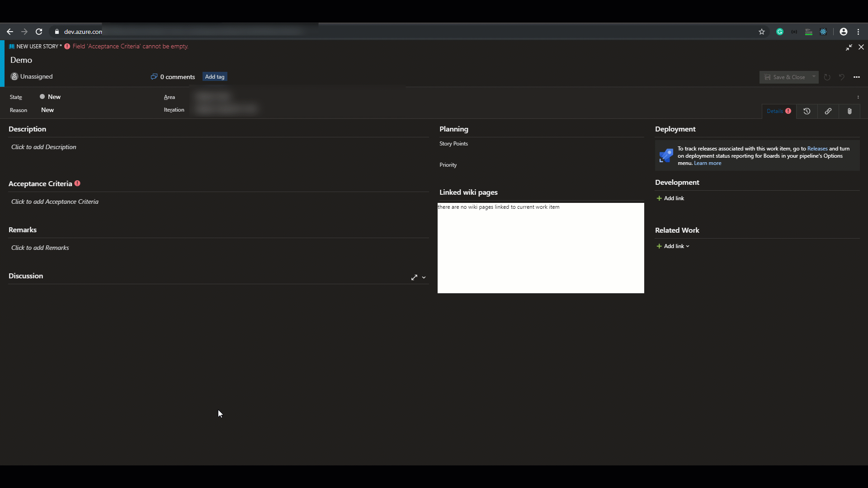Viewport: 868px width, 488px height.
Task: Open the more actions ellipsis menu
Action: coord(857,77)
